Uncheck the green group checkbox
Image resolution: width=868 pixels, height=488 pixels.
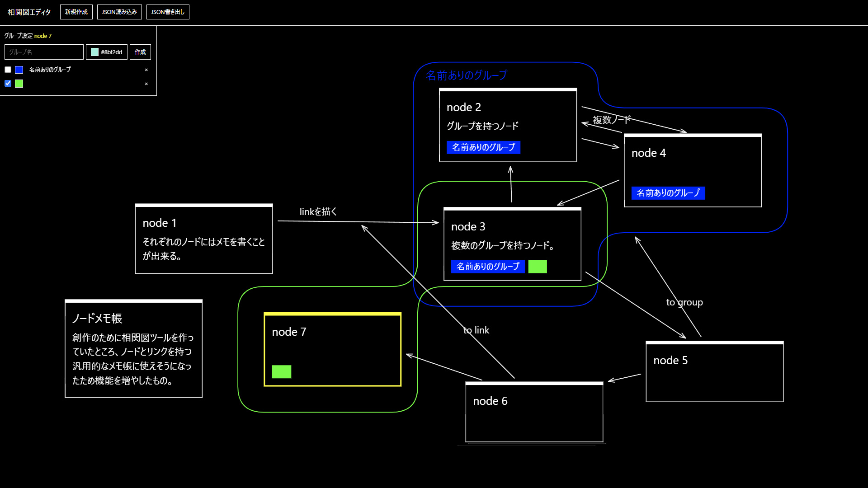pyautogui.click(x=8, y=83)
